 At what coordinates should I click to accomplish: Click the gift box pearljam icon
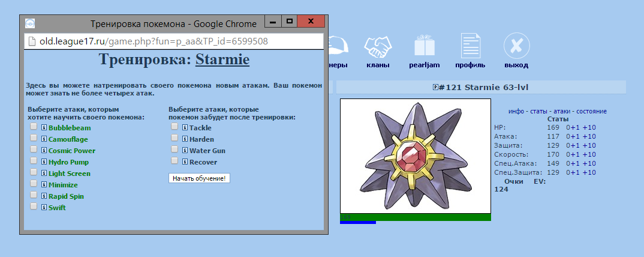pos(425,46)
